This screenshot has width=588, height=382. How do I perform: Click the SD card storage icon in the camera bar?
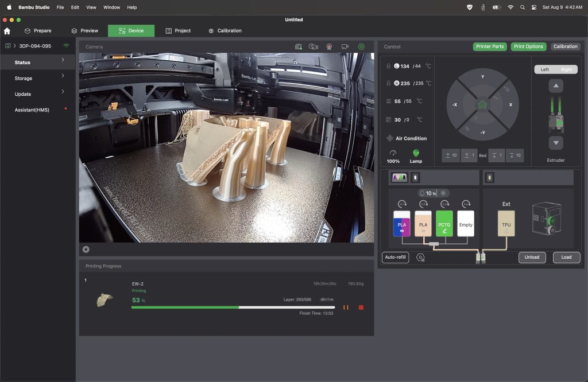pos(298,47)
